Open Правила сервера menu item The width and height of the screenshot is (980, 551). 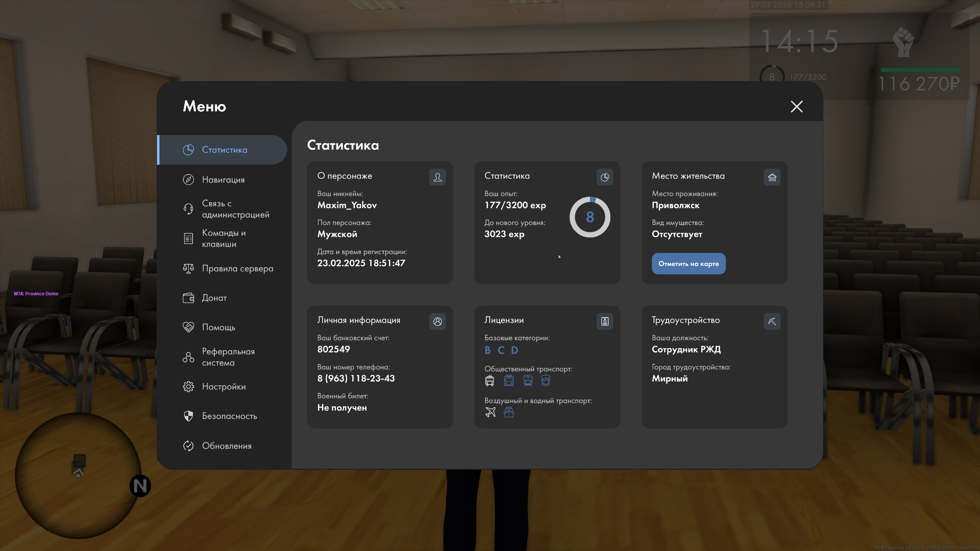click(237, 268)
